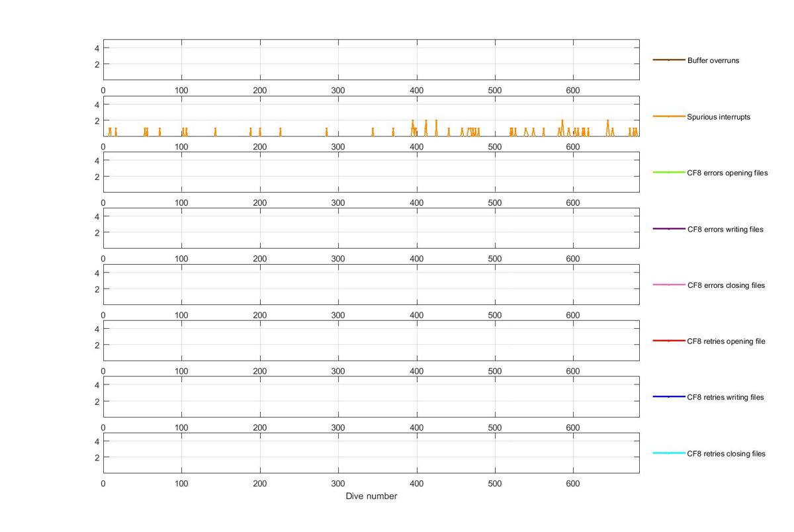Select the cyan CF8 retries closing legend line

coord(669,453)
